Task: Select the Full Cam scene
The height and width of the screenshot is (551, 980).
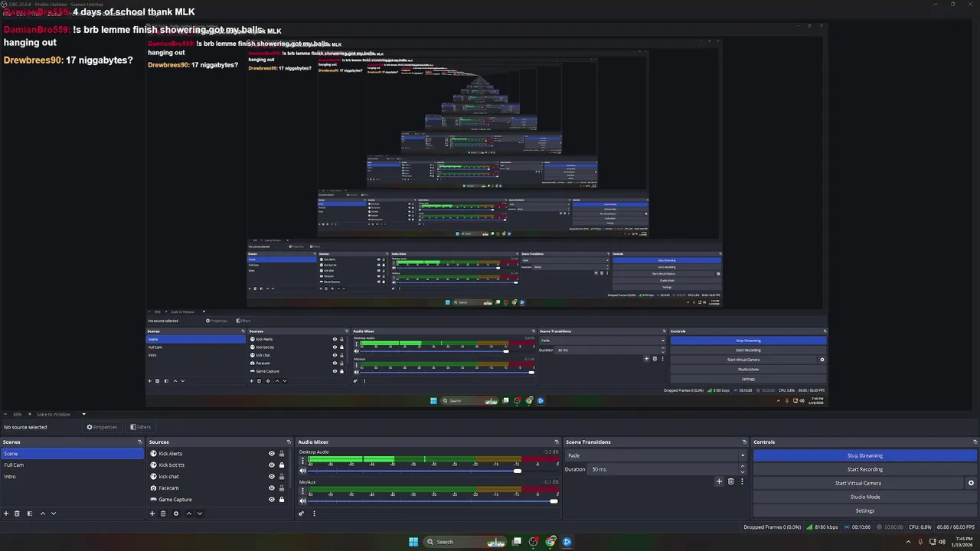Action: click(x=72, y=465)
